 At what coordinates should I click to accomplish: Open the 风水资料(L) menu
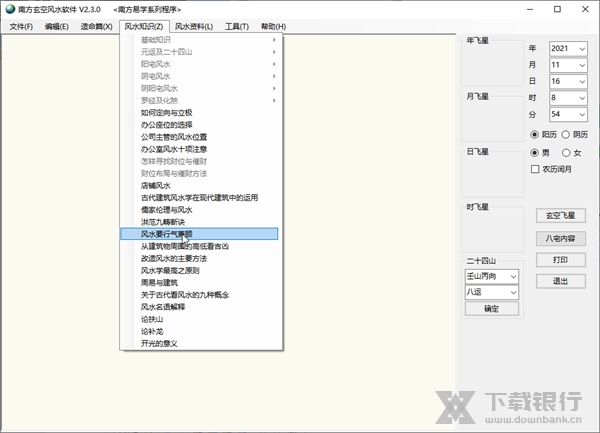[194, 26]
